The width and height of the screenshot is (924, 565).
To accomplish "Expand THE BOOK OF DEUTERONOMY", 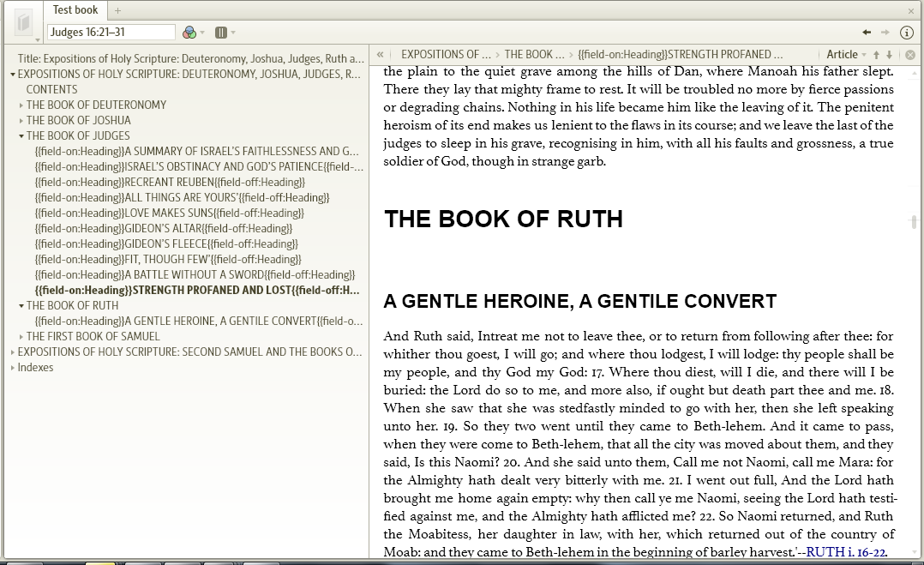I will pyautogui.click(x=21, y=105).
